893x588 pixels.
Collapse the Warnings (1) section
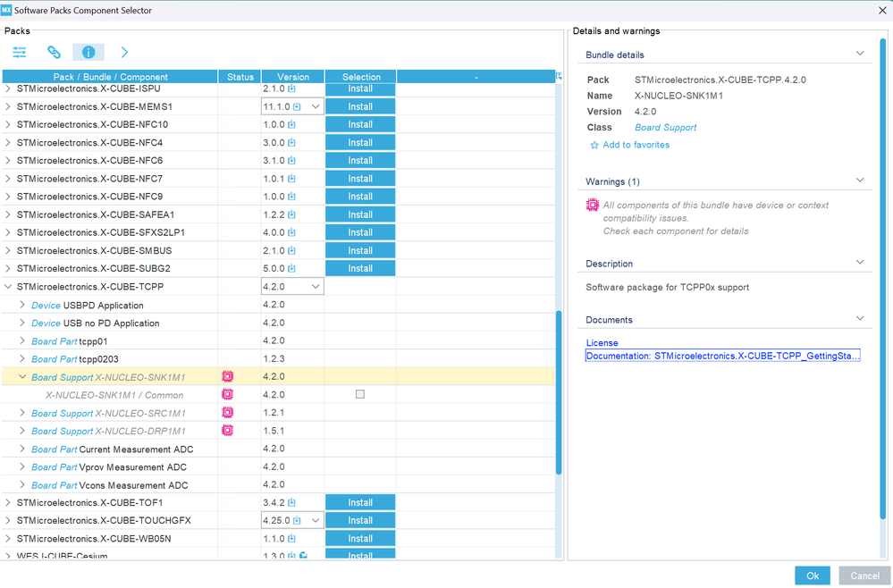pos(860,181)
